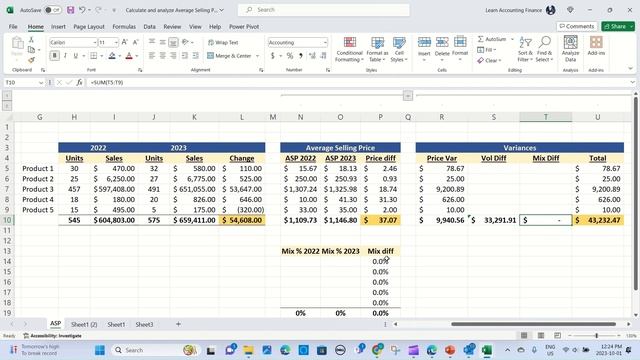Click the Name Box showing T10
Screen dimensions: 640x360
(x=24, y=82)
